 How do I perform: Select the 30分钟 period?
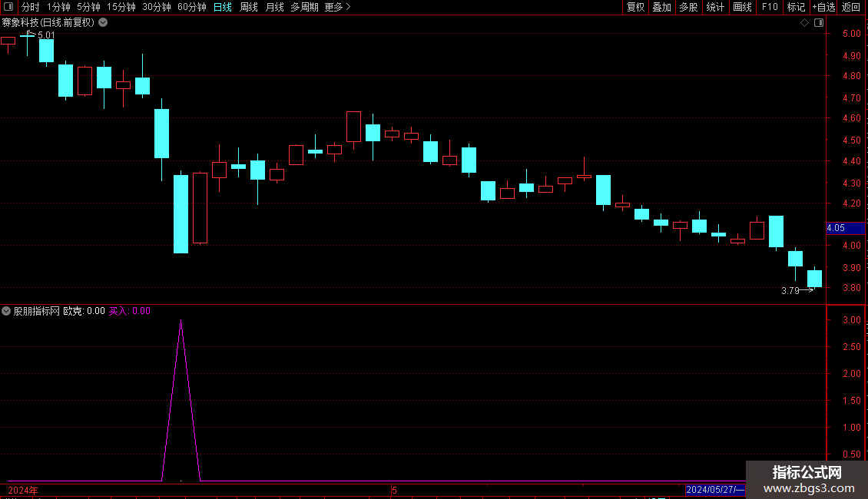click(157, 7)
